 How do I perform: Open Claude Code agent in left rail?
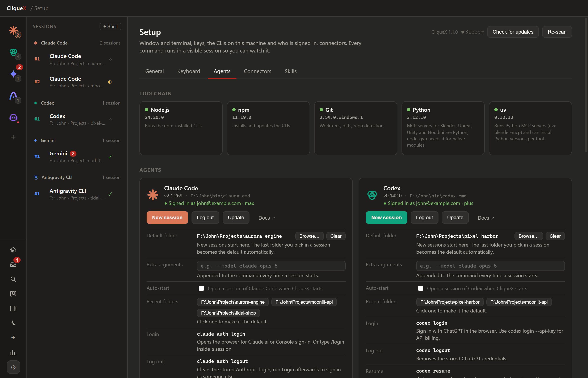click(13, 30)
